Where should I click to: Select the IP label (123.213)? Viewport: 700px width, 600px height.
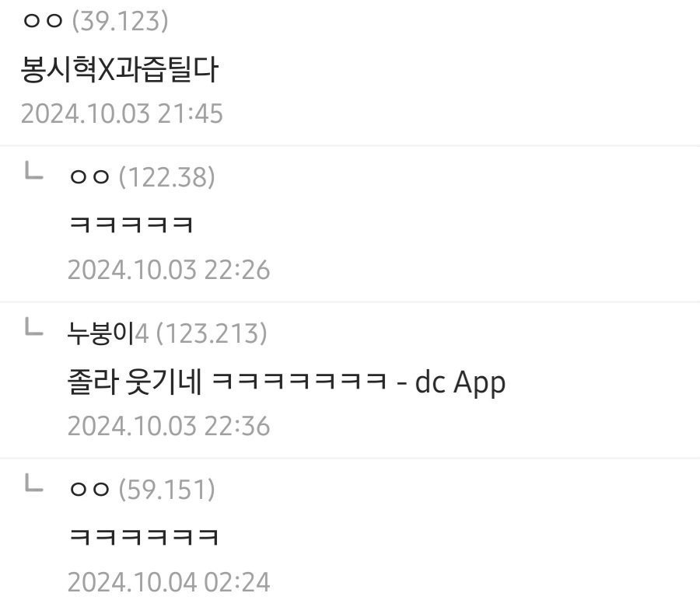[212, 333]
